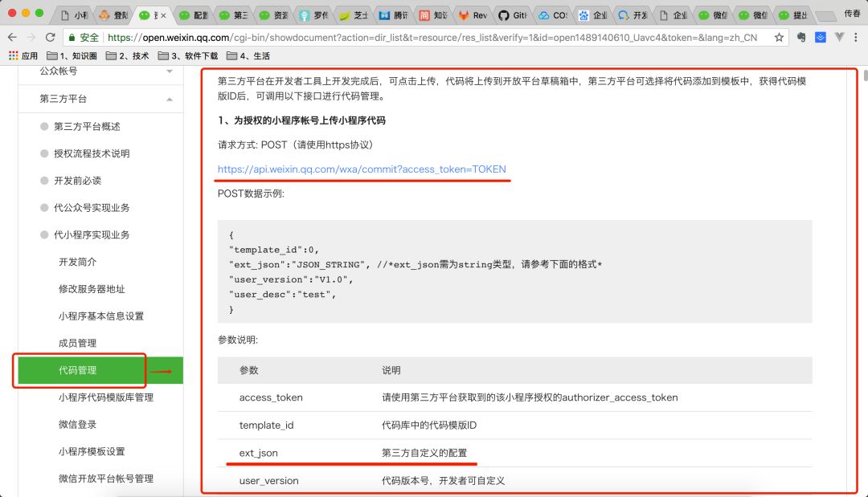
Task: Switch to the CO cloud icon tab
Action: (x=552, y=15)
